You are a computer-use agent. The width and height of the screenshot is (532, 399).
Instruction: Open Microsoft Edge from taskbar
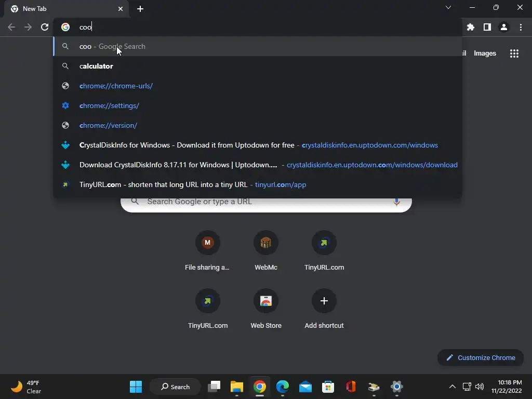[282, 387]
